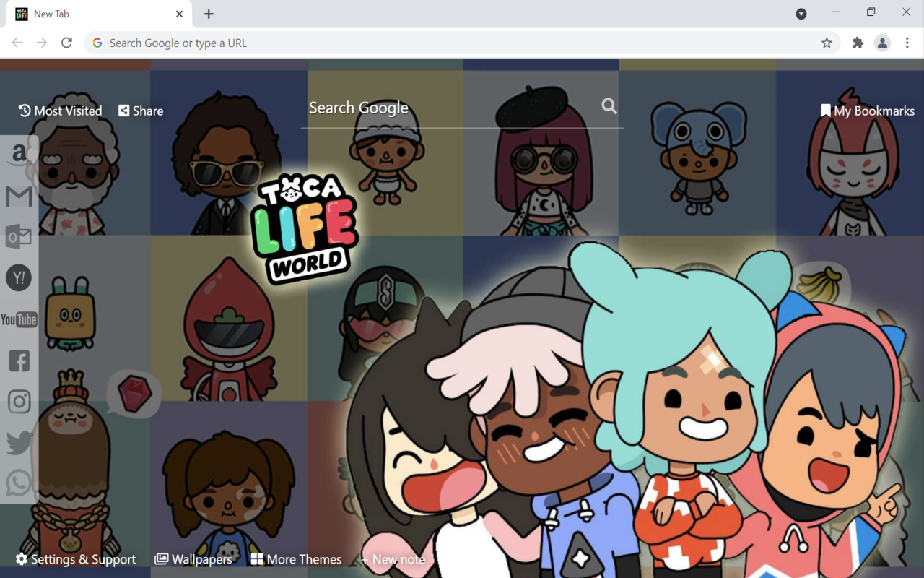Open the Extensions puzzle icon
The image size is (924, 578).
[x=858, y=43]
